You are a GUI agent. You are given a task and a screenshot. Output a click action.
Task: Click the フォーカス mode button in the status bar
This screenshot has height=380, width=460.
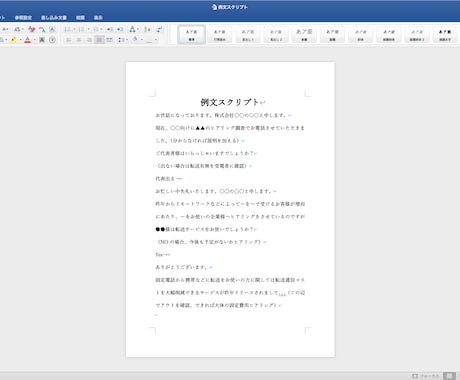pyautogui.click(x=426, y=376)
